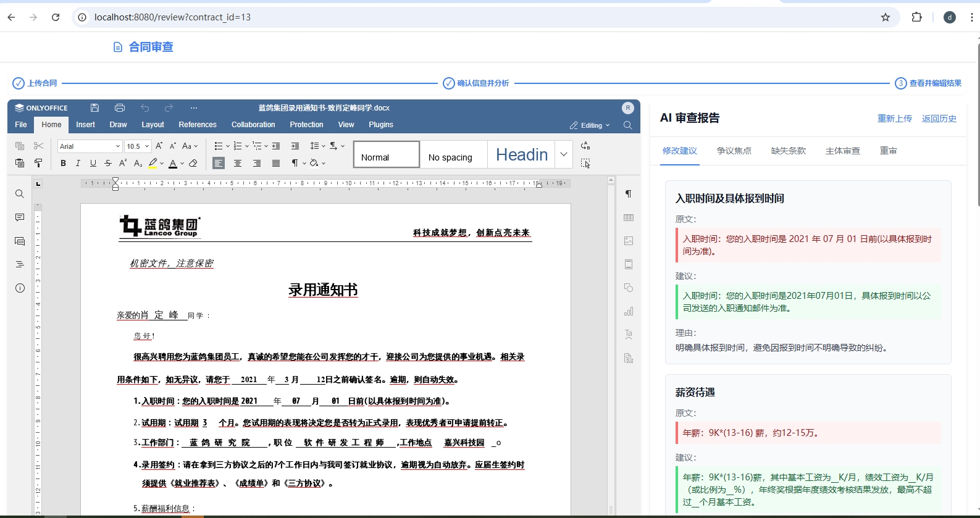Toggle Align left
The width and height of the screenshot is (980, 518).
pyautogui.click(x=219, y=163)
